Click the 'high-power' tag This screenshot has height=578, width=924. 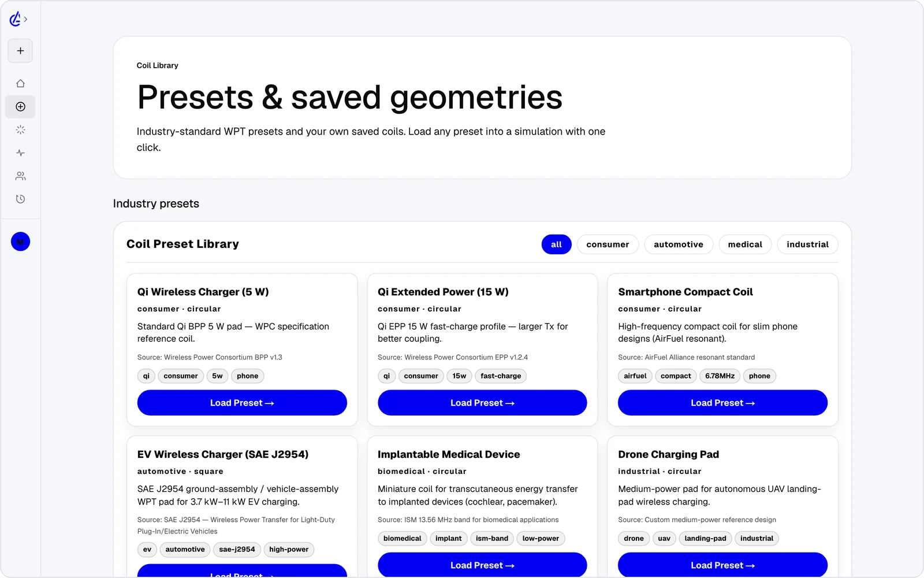289,550
